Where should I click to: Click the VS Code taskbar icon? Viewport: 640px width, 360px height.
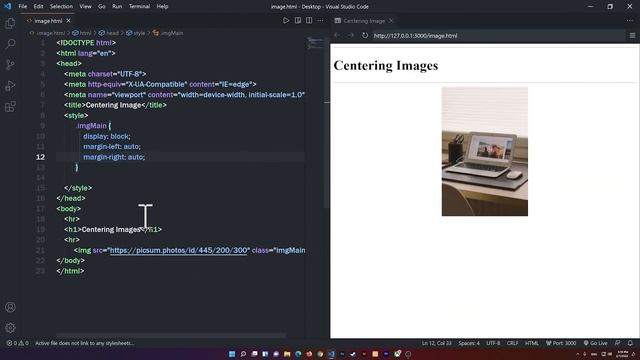point(331,354)
